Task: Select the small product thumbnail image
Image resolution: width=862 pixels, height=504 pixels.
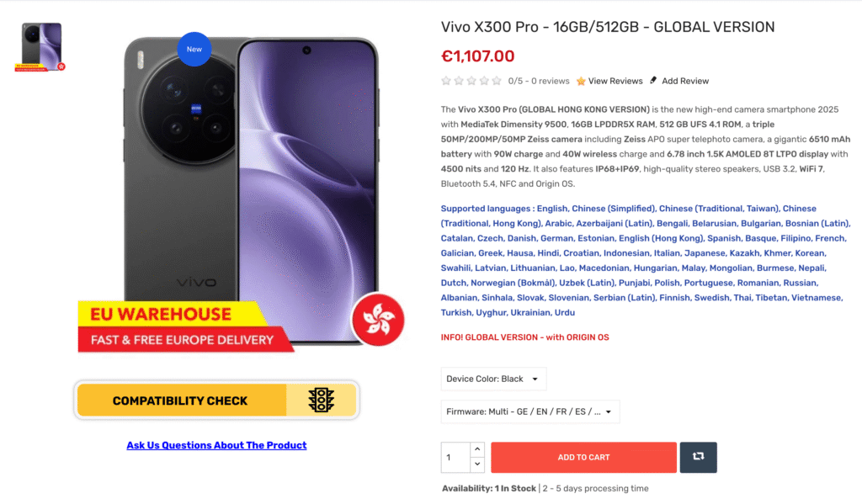Action: coord(40,47)
